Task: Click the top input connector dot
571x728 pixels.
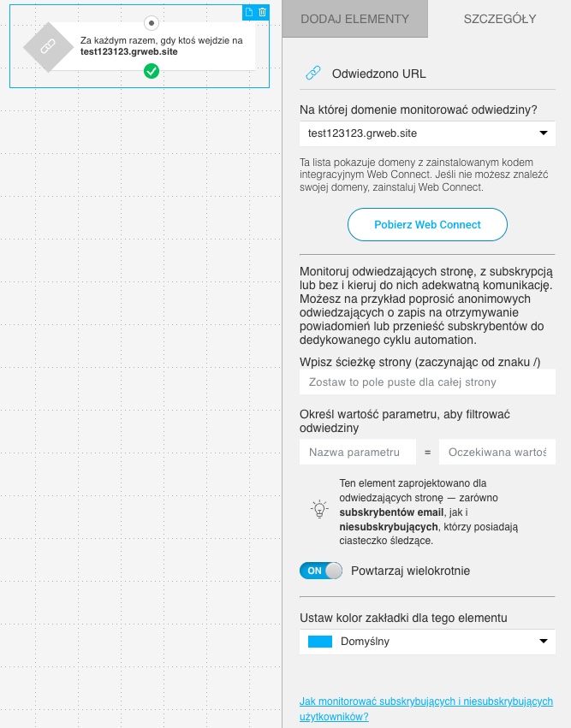Action: pyautogui.click(x=152, y=22)
